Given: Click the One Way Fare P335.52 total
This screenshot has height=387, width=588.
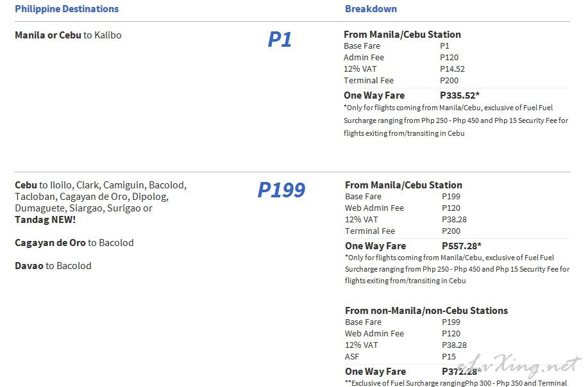Looking at the screenshot, I should coord(412,95).
